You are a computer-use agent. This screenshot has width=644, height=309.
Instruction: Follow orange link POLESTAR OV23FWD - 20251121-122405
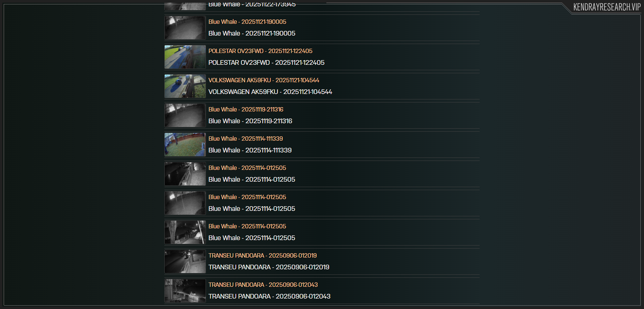(x=260, y=51)
